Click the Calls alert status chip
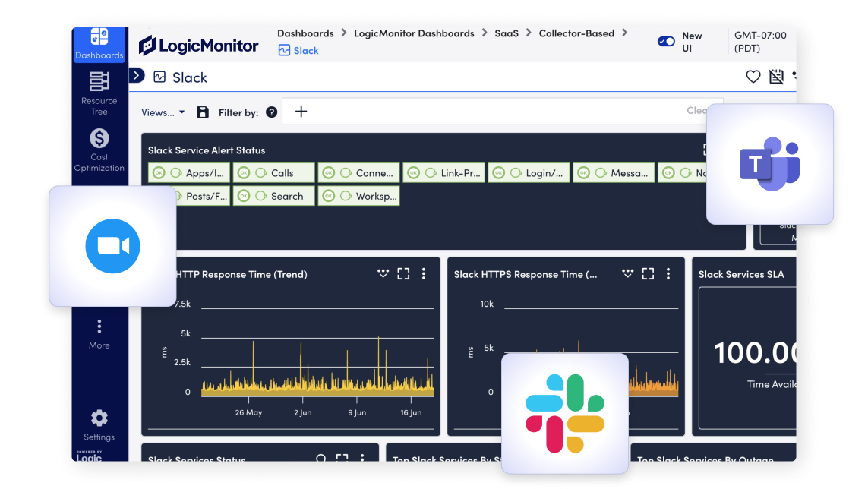868x489 pixels. pyautogui.click(x=274, y=173)
